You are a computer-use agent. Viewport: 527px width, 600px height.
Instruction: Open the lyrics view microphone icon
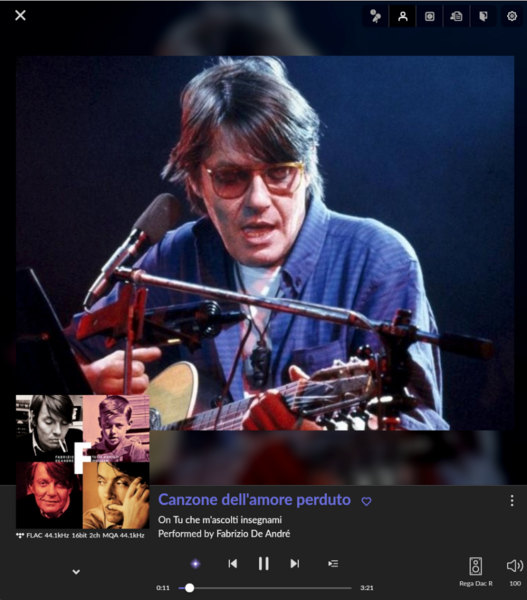(375, 16)
